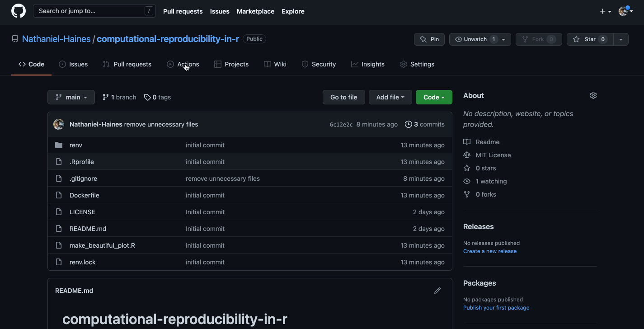Open computational-reproducibility-in-r repository link
This screenshot has width=644, height=329.
point(168,39)
